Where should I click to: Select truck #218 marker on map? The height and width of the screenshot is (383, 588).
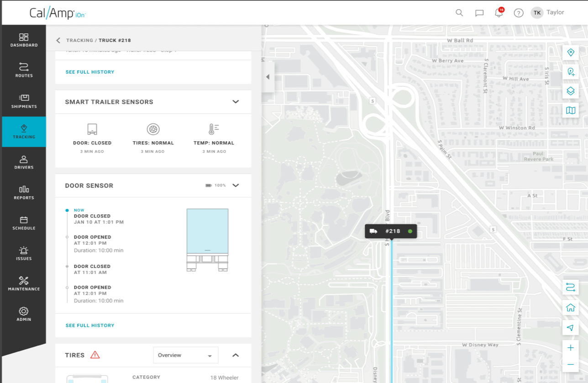click(x=391, y=231)
